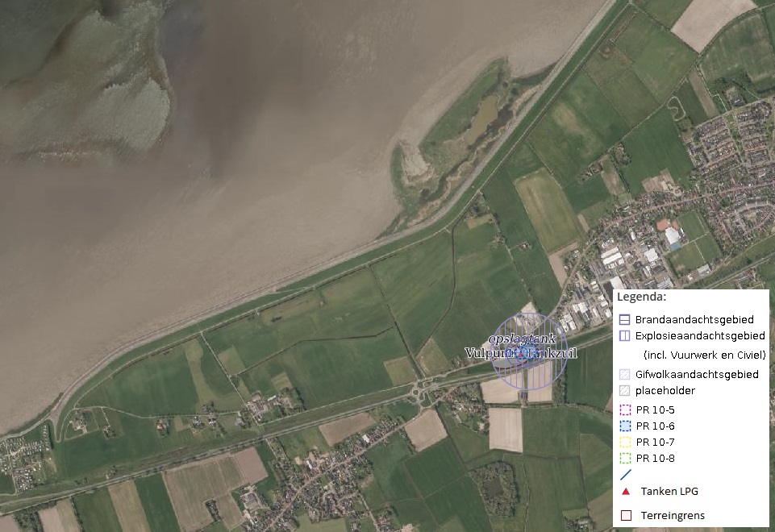Click the placeholder hatched legend symbol
This screenshot has height=532, width=775.
coord(624,390)
